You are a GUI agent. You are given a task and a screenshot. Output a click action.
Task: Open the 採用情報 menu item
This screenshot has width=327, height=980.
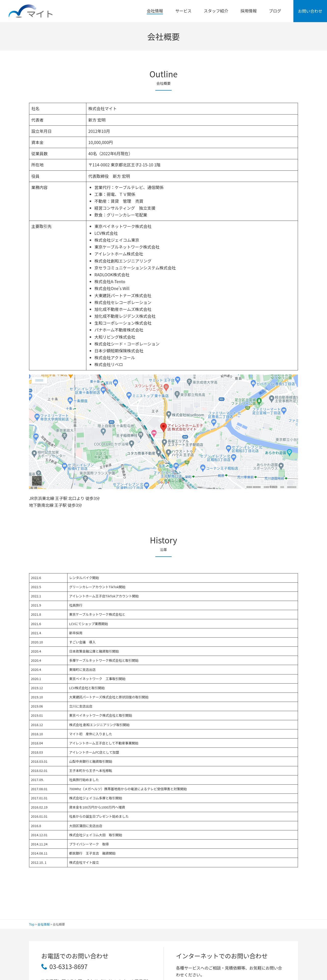click(x=248, y=11)
